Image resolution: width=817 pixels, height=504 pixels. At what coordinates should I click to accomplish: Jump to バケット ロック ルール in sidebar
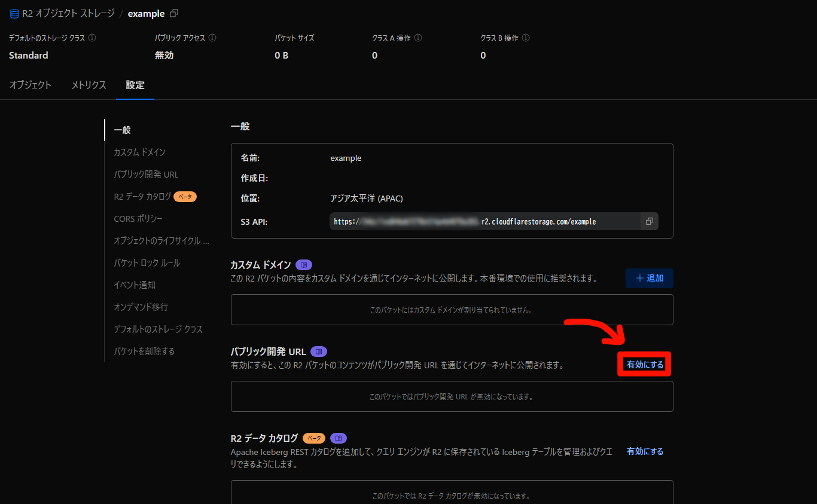point(147,262)
